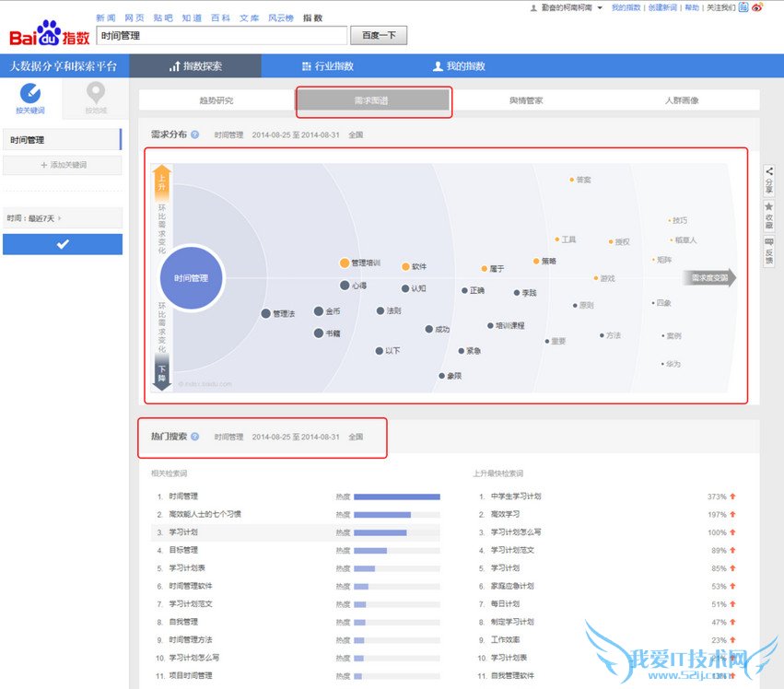Image resolution: width=784 pixels, height=689 pixels.
Task: Click the dark 管理法 node in the chart
Action: (x=266, y=313)
